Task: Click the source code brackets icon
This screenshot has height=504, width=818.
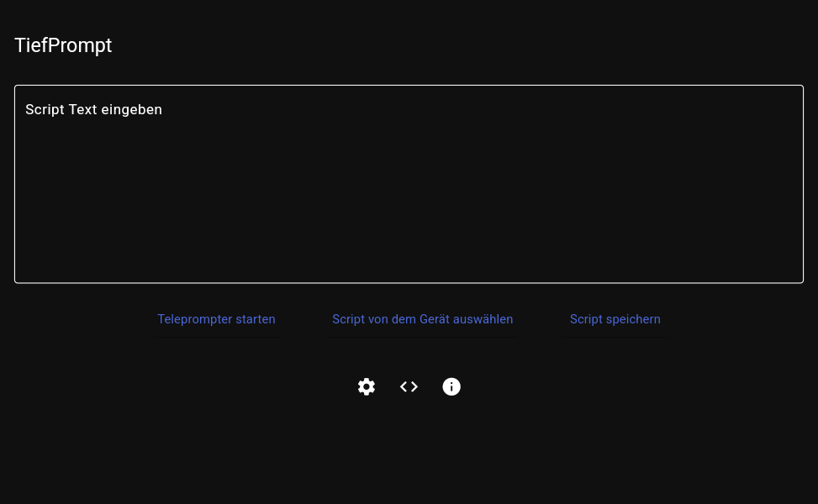Action: (x=409, y=386)
